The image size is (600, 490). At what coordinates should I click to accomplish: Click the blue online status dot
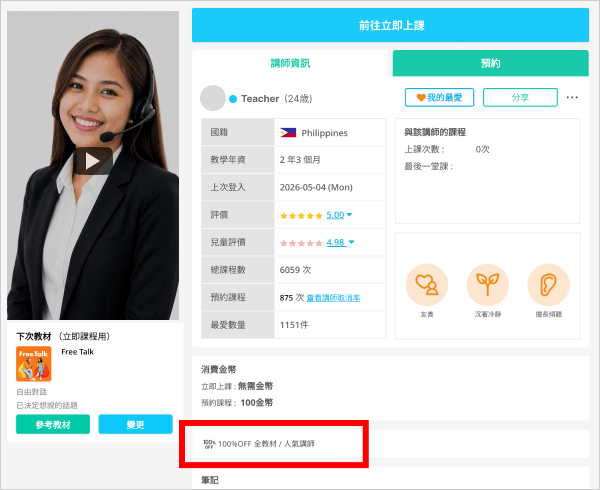click(x=233, y=99)
